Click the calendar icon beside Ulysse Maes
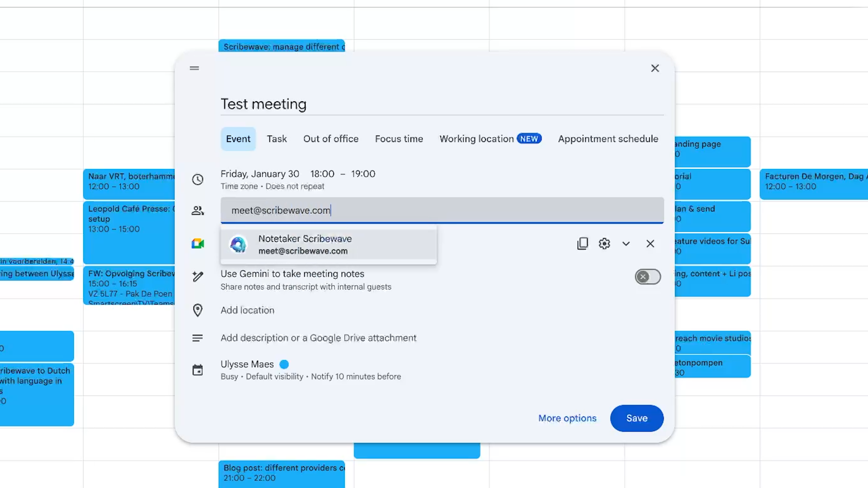Screen dimensions: 868x488 coord(198,370)
